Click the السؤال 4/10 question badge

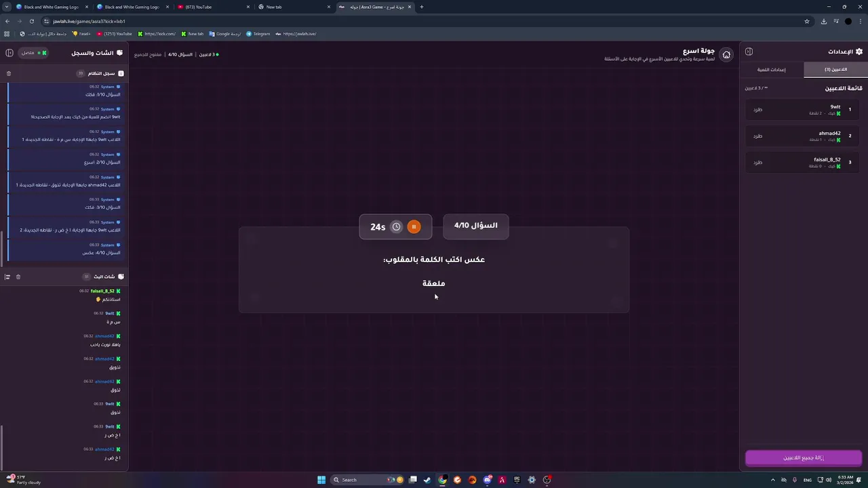(x=475, y=226)
